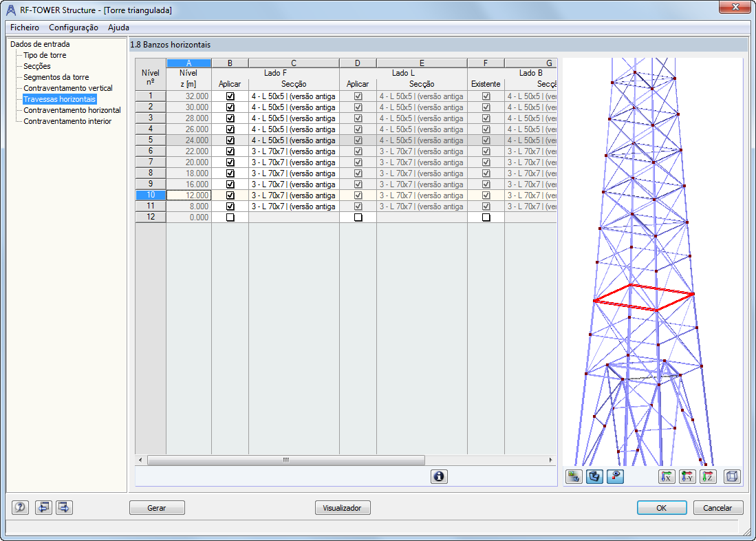The height and width of the screenshot is (541, 756).
Task: Select Lado F section cell in row 11
Action: point(294,206)
